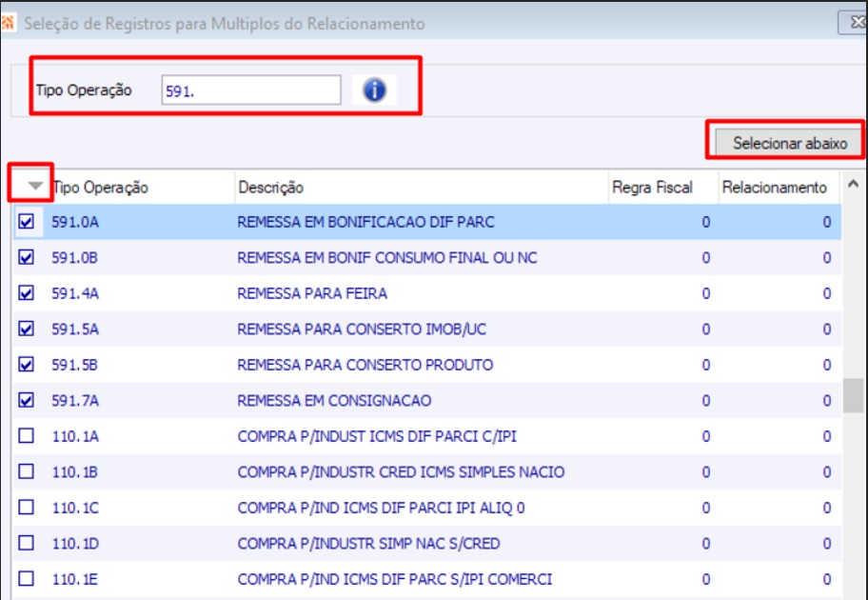
Task: Check the 110.1E row checkbox
Action: point(26,578)
